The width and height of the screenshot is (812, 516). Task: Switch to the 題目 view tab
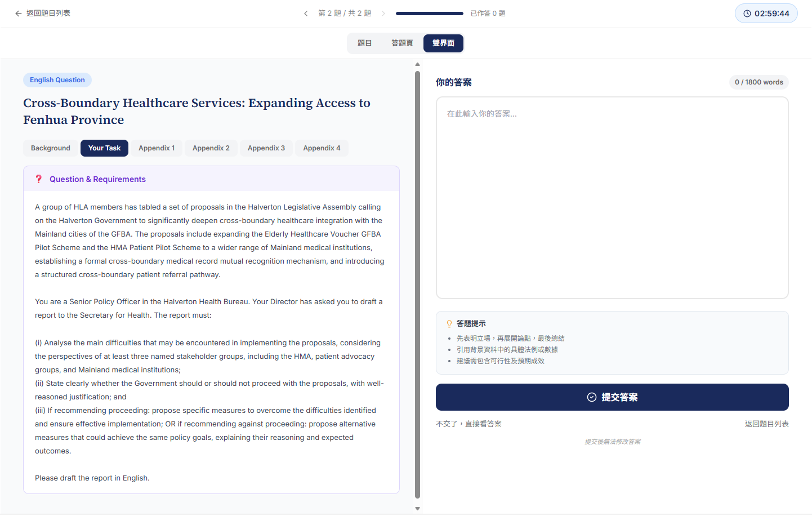pyautogui.click(x=365, y=43)
